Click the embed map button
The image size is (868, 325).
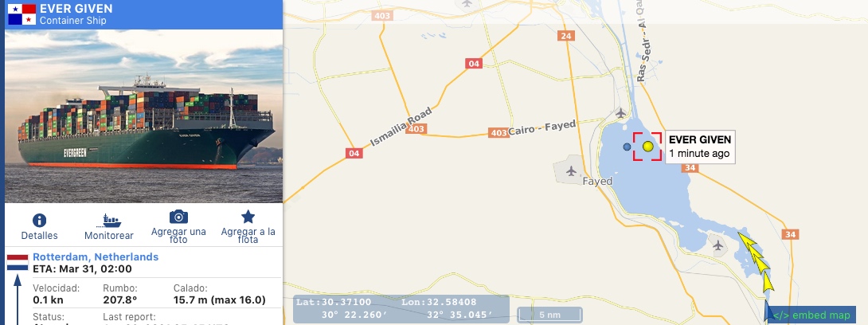[x=811, y=315]
